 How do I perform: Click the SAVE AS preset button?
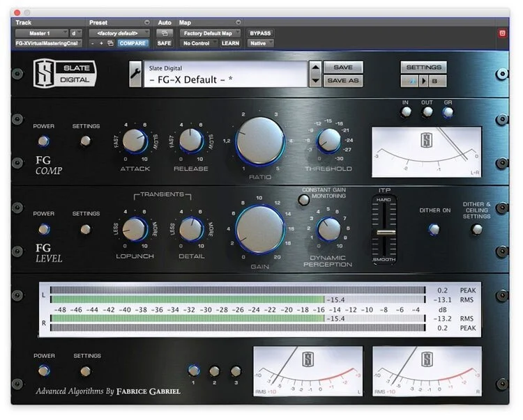click(343, 81)
